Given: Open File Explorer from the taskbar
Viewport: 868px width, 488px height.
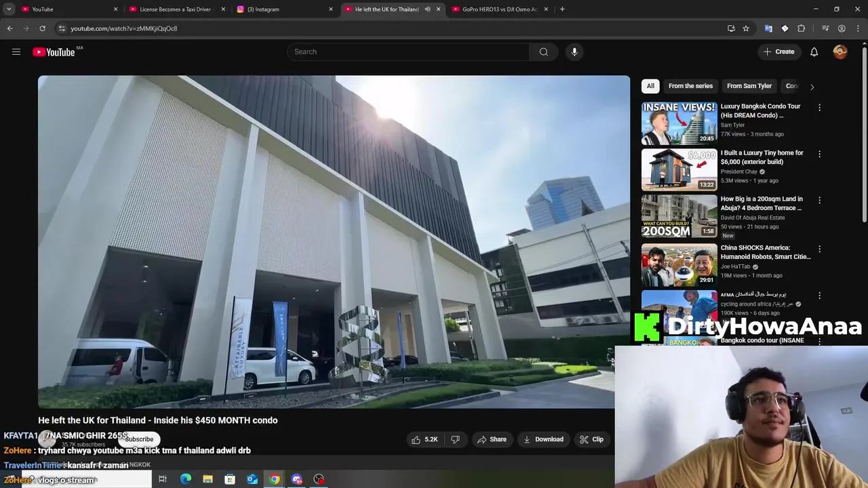Looking at the screenshot, I should click(x=208, y=479).
